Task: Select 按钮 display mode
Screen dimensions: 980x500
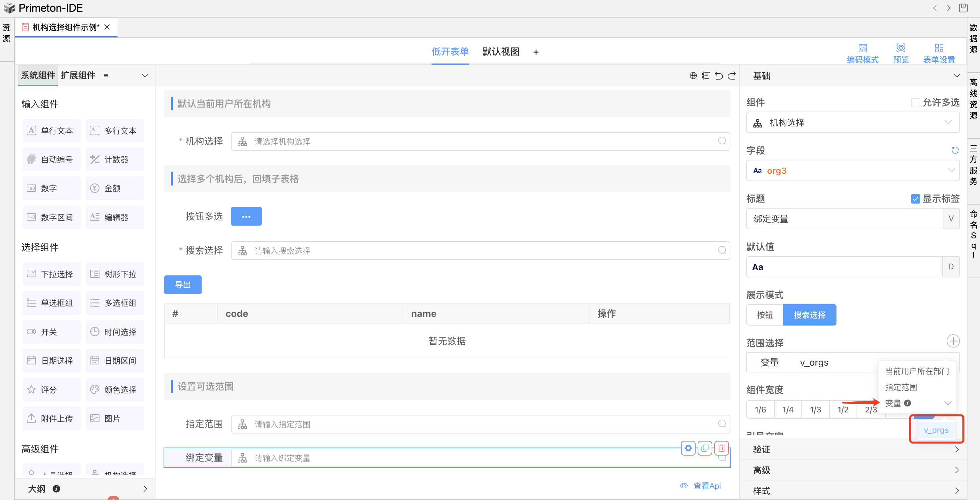Action: [x=764, y=315]
